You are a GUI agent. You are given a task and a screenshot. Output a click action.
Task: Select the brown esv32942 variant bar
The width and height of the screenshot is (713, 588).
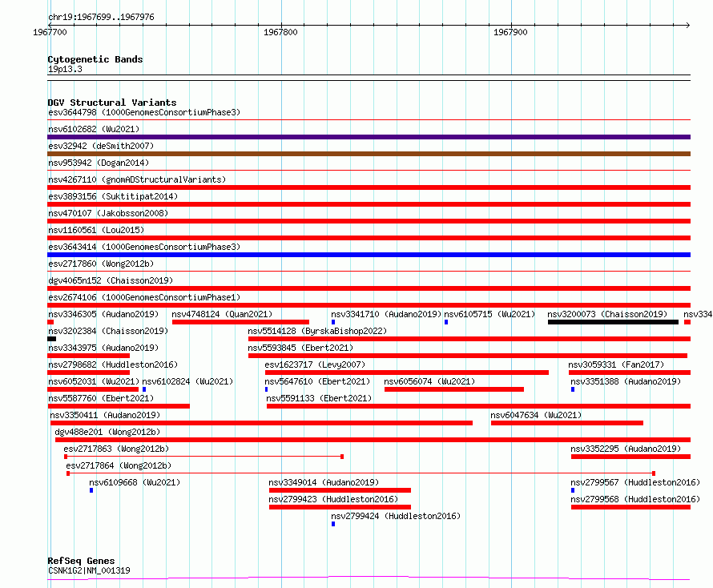(369, 154)
